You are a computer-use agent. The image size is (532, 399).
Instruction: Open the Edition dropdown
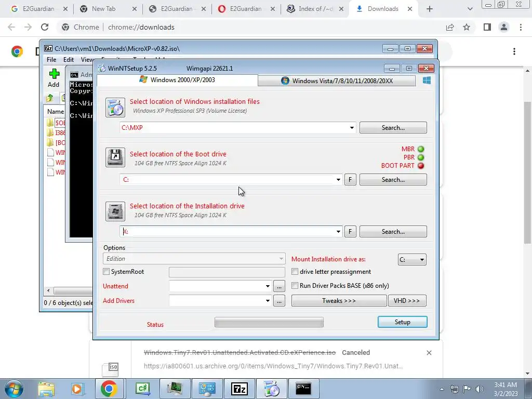194,259
